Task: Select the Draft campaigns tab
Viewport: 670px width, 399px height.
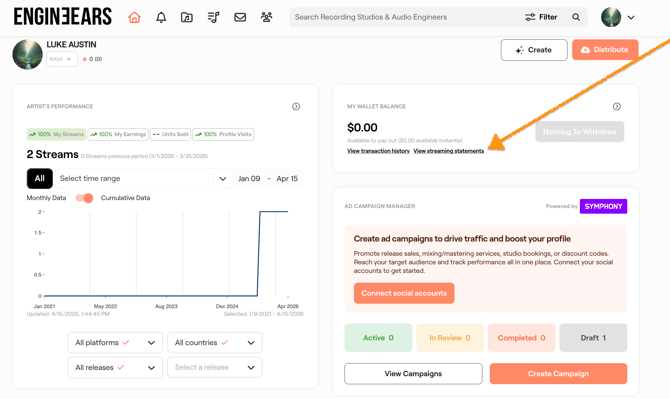Action: tap(593, 337)
